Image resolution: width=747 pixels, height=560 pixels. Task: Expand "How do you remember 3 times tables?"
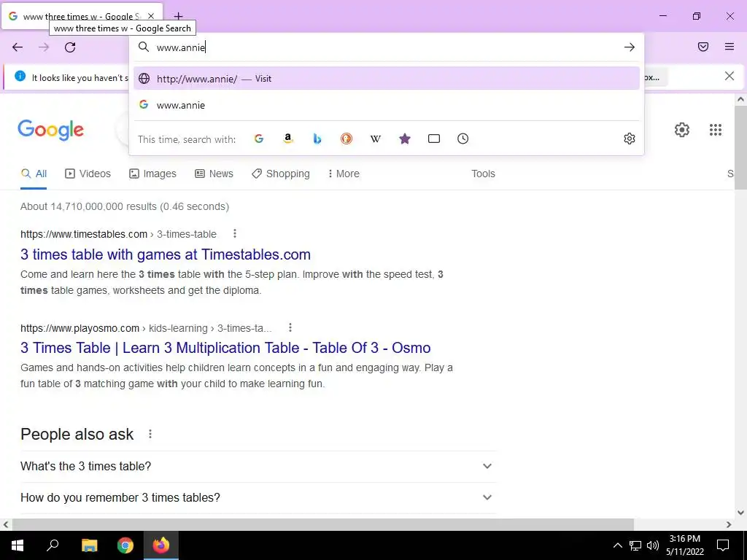point(259,497)
